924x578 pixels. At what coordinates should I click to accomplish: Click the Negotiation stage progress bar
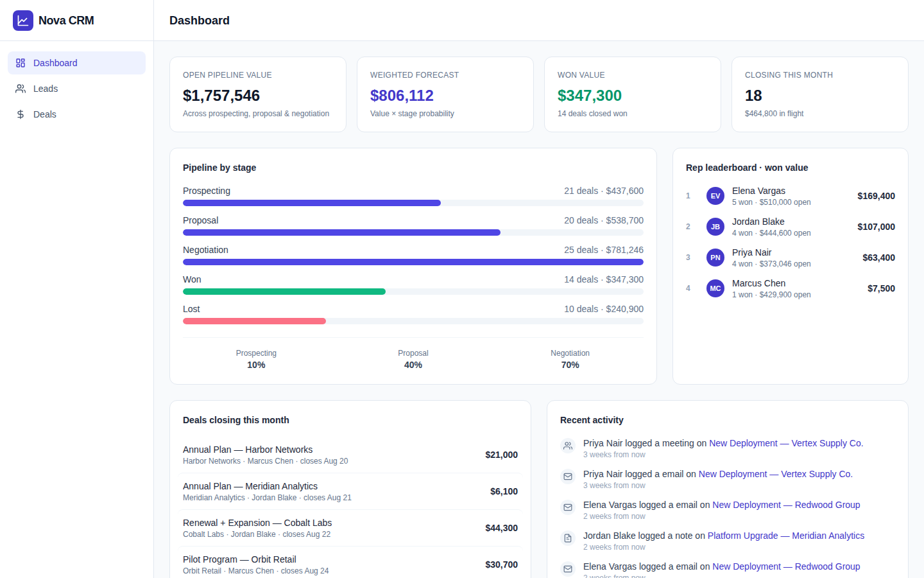[x=413, y=262]
